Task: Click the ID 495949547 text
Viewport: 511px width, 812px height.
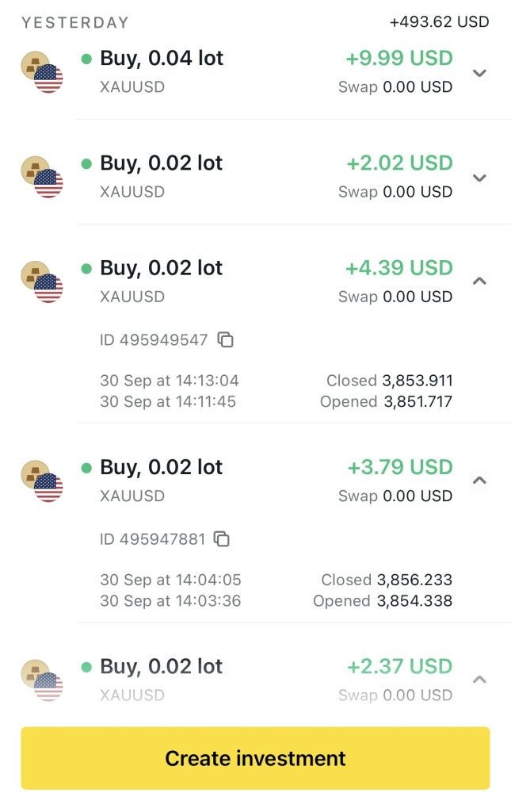Action: (154, 340)
